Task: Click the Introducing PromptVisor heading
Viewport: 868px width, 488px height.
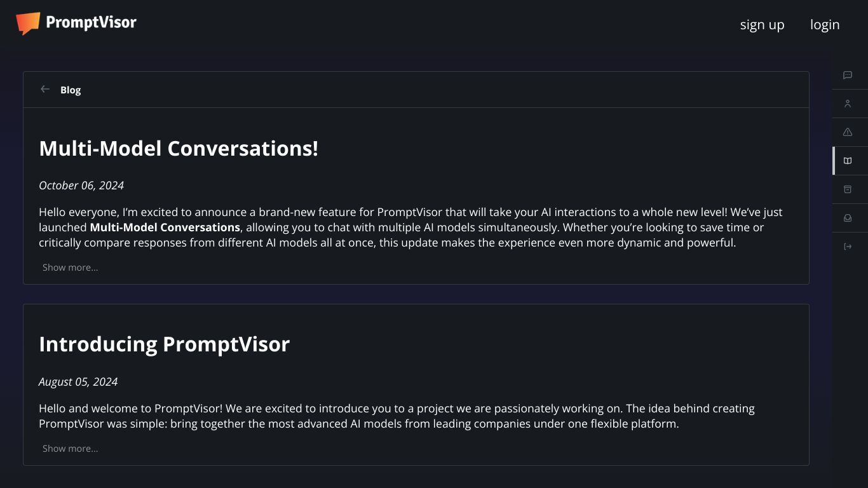Action: (x=164, y=344)
